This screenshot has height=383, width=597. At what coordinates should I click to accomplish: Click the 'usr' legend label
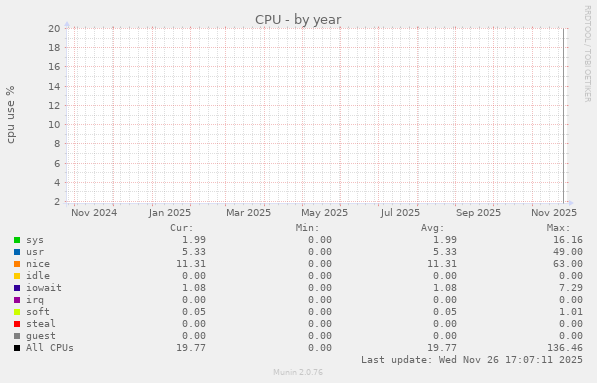tap(35, 252)
